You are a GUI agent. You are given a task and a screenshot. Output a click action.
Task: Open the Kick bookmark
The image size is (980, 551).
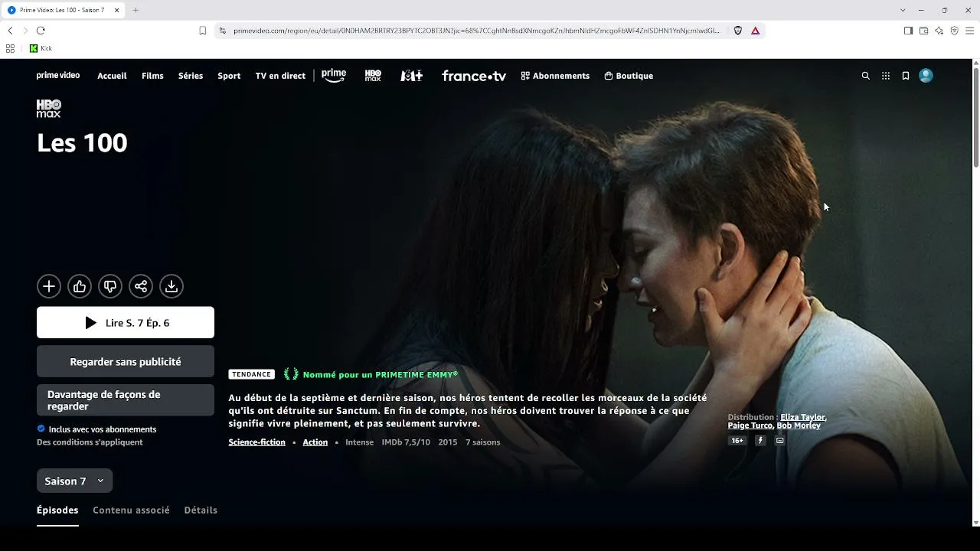point(41,48)
